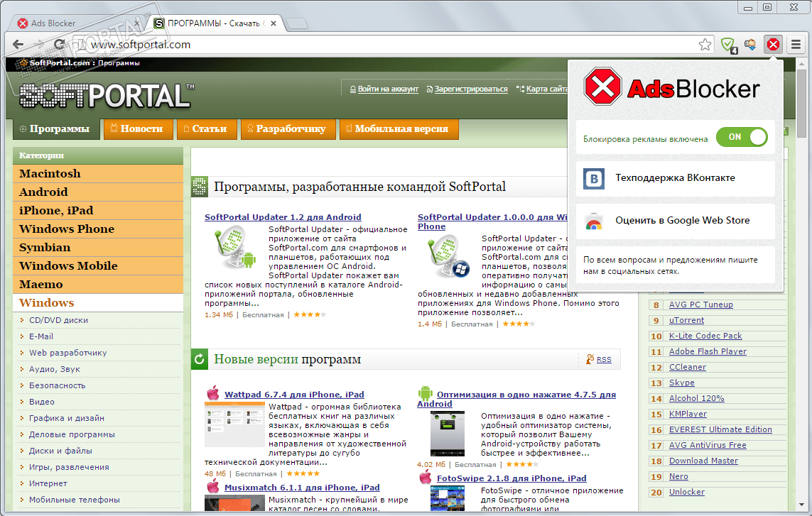The width and height of the screenshot is (812, 516).
Task: Open the E-Mail subcategory
Action: pos(41,336)
